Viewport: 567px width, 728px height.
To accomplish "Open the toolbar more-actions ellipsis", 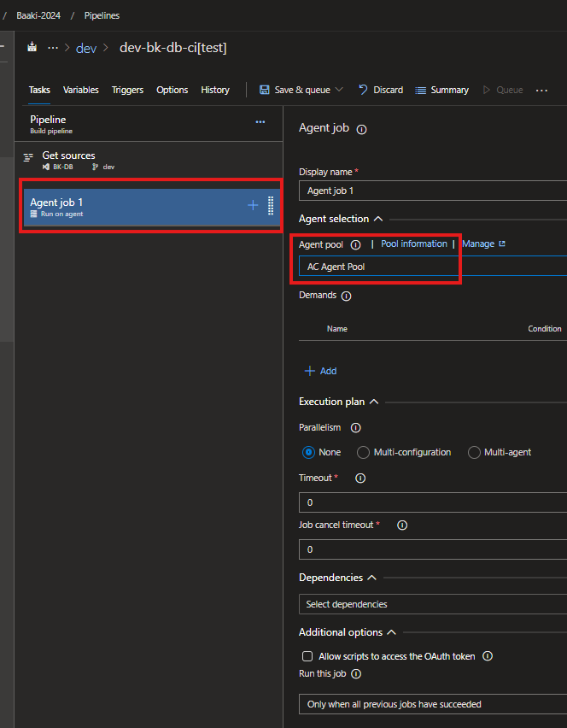I will click(x=541, y=90).
